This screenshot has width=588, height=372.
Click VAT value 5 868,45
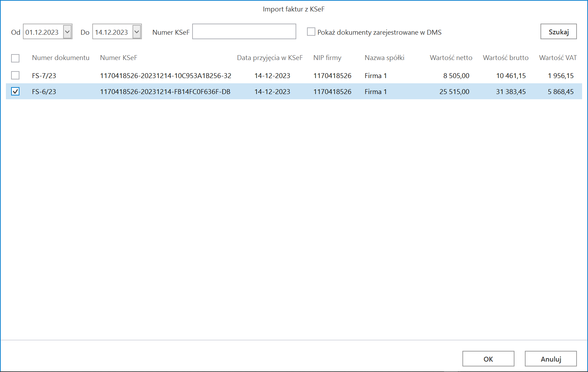[x=561, y=92]
